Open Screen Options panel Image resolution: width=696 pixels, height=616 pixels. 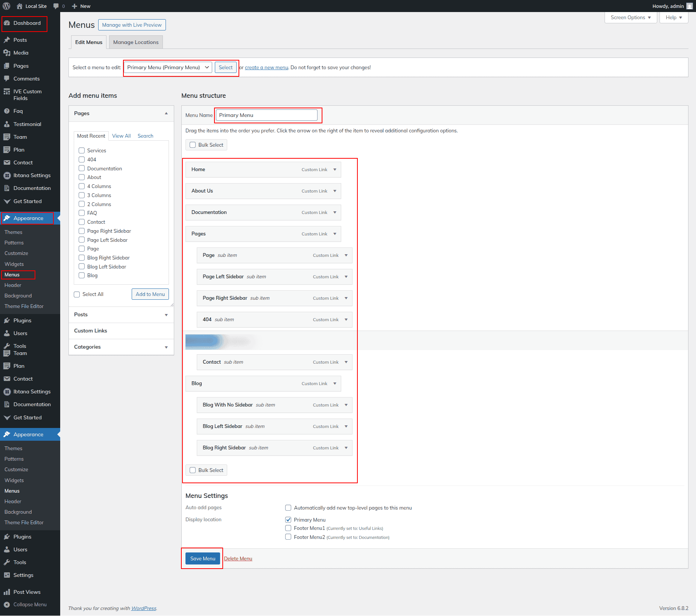(631, 17)
